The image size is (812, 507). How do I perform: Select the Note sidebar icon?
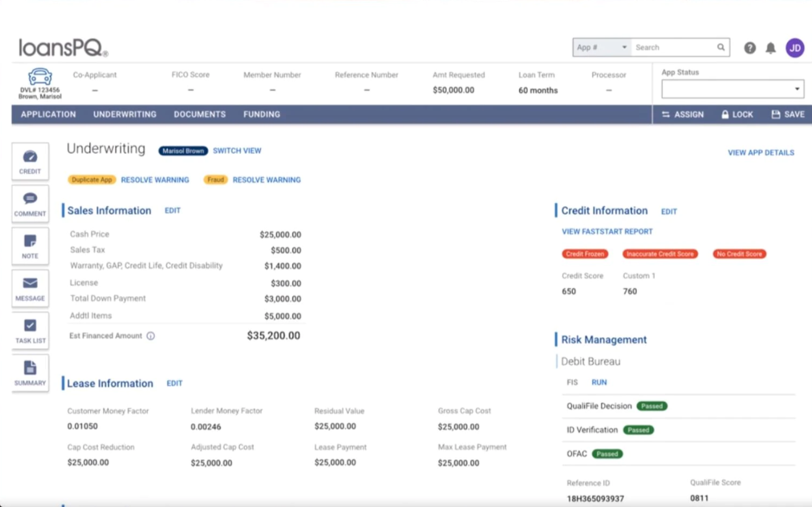tap(30, 246)
